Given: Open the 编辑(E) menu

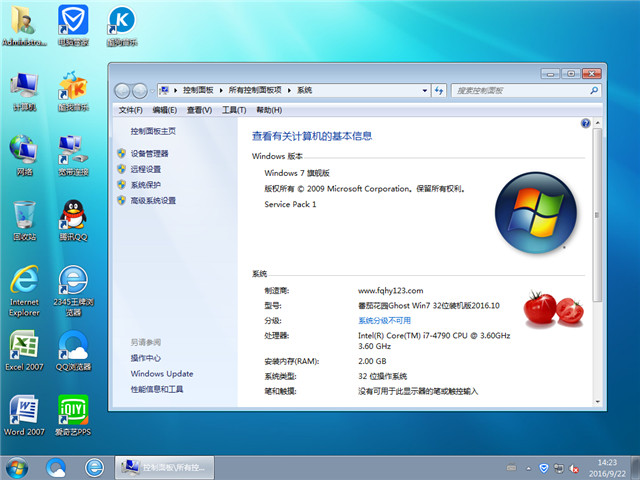Looking at the screenshot, I should click(x=164, y=110).
